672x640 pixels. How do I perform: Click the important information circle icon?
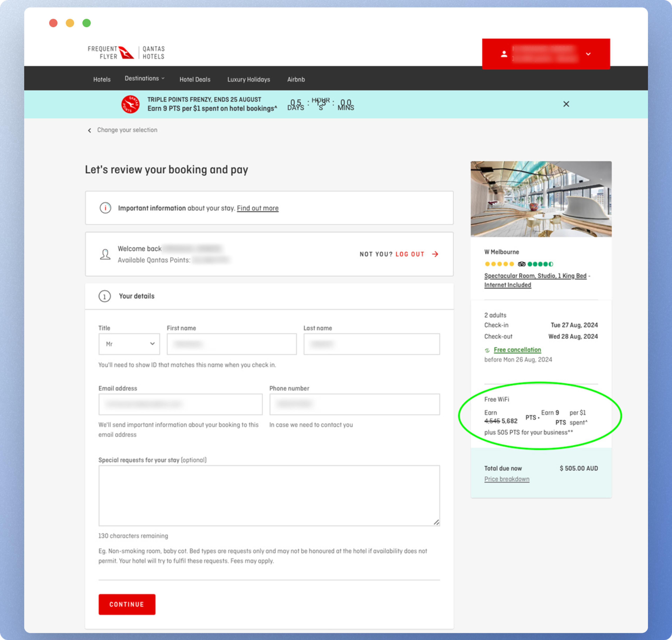[105, 208]
